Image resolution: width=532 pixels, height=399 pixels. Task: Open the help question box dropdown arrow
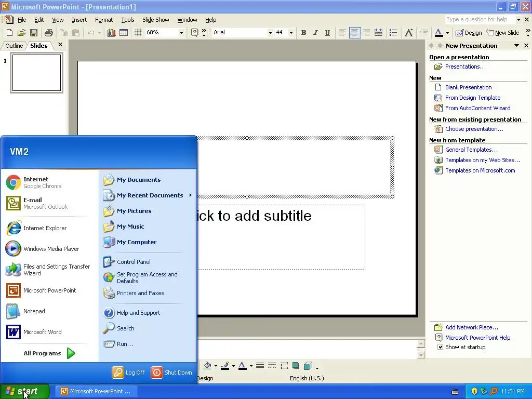coord(518,20)
